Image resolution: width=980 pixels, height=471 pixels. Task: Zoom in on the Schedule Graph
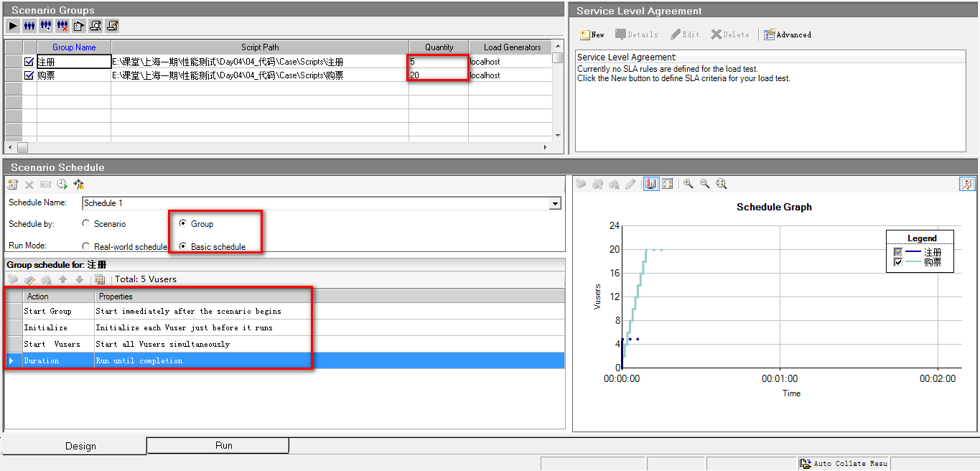[x=688, y=184]
